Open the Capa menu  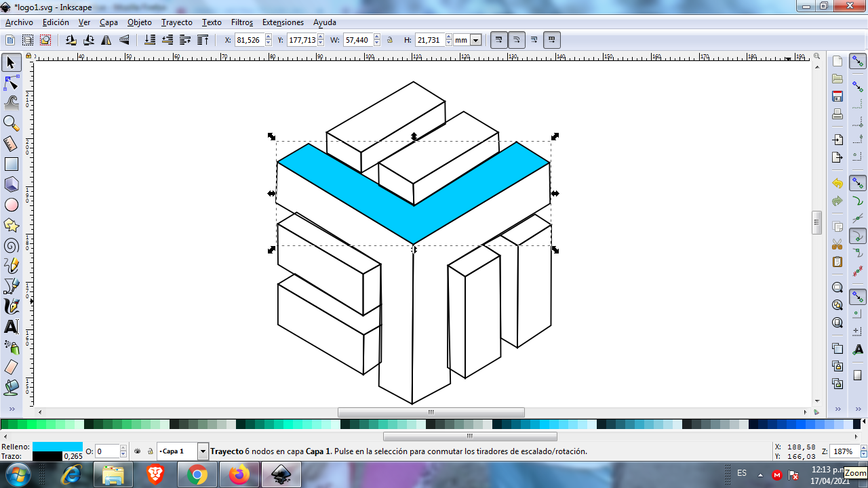coord(108,22)
